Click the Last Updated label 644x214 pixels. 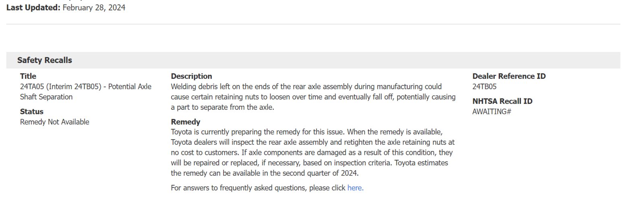[x=33, y=7]
